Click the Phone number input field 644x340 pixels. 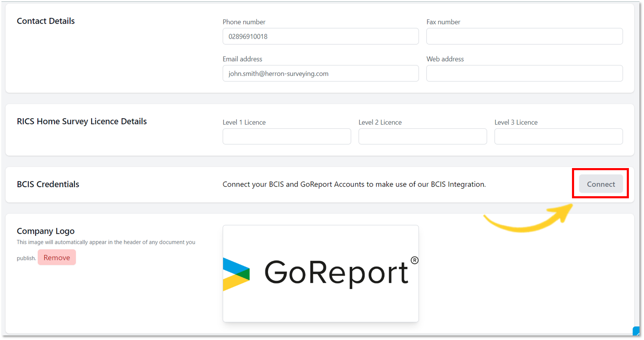320,36
